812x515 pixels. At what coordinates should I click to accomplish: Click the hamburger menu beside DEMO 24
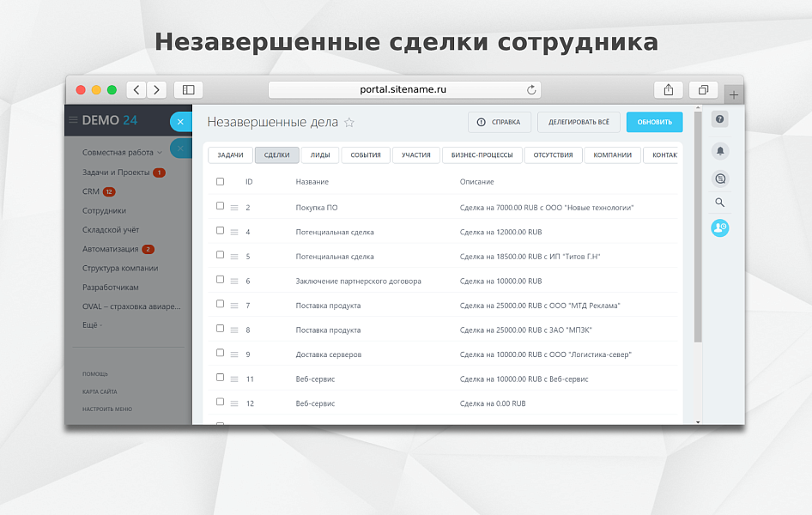pos(74,120)
